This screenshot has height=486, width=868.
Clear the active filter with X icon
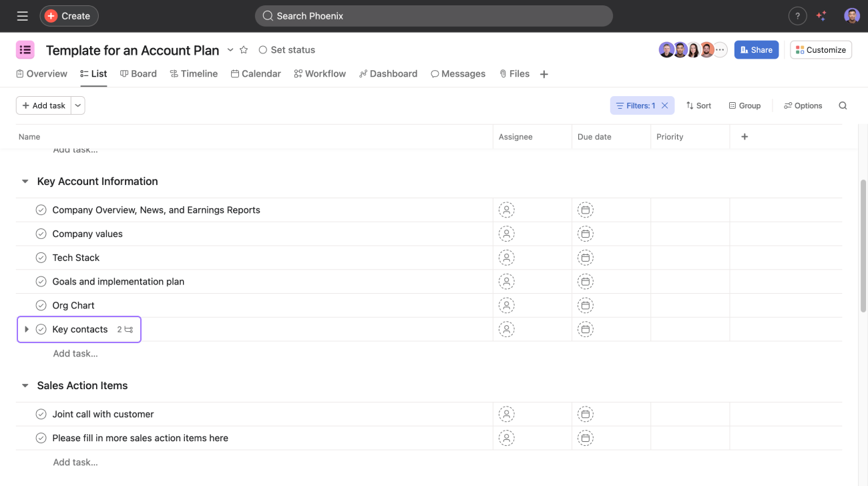pos(665,105)
